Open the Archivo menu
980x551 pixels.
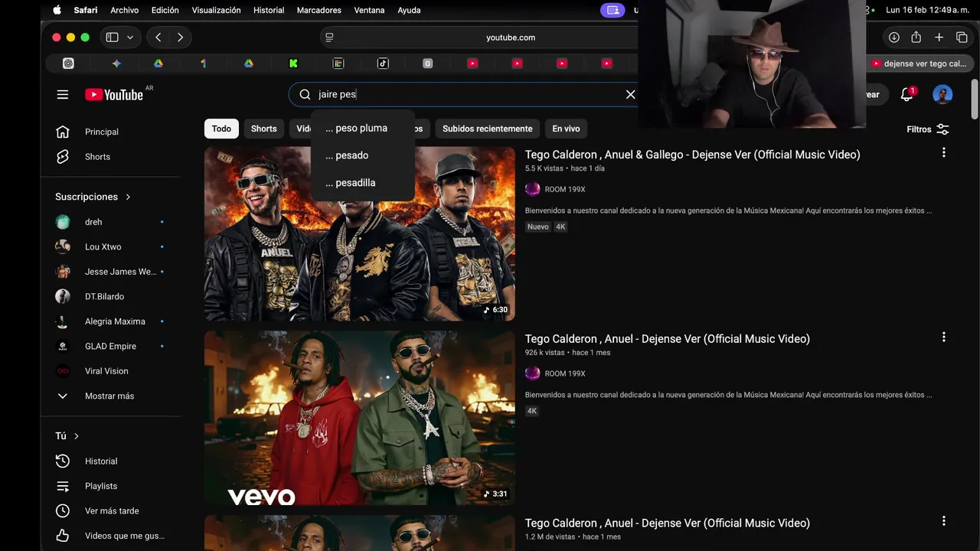tap(125, 10)
